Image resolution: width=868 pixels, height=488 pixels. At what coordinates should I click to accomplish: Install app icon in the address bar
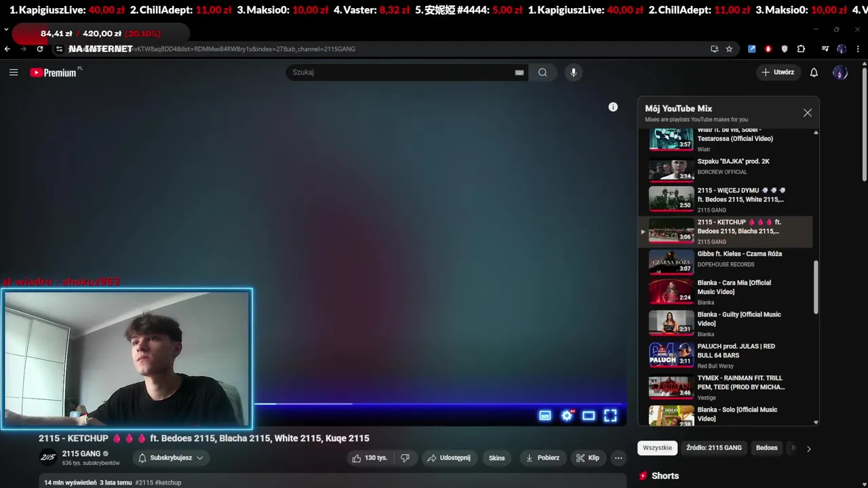714,49
